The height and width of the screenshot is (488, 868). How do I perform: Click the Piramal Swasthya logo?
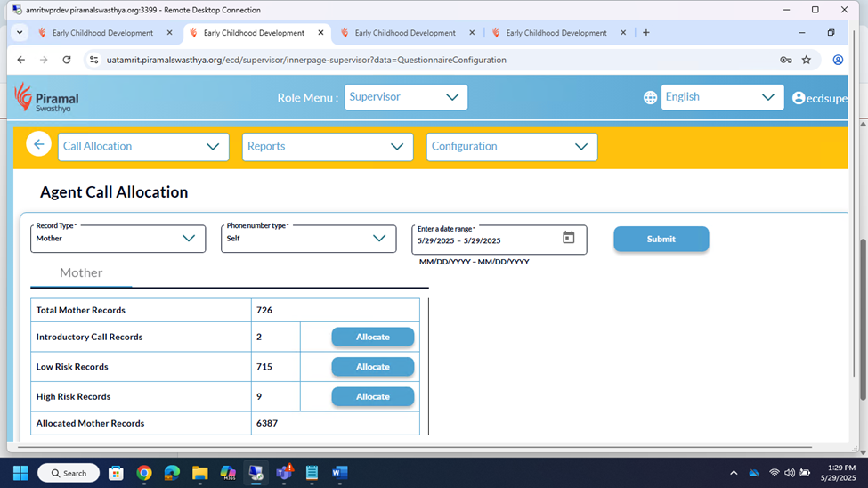click(x=46, y=97)
